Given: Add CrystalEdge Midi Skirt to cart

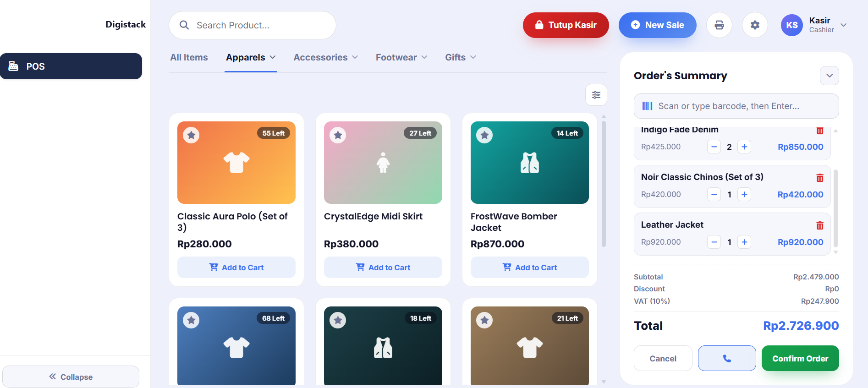Looking at the screenshot, I should (383, 267).
